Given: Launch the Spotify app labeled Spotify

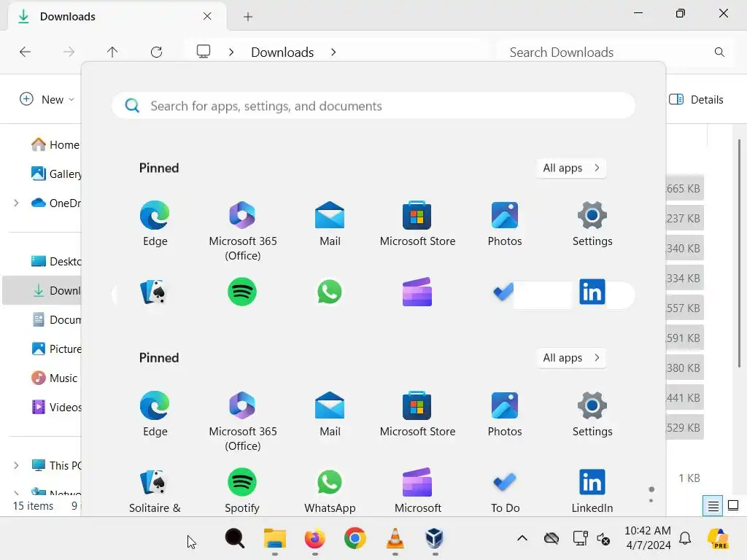Looking at the screenshot, I should 242,491.
